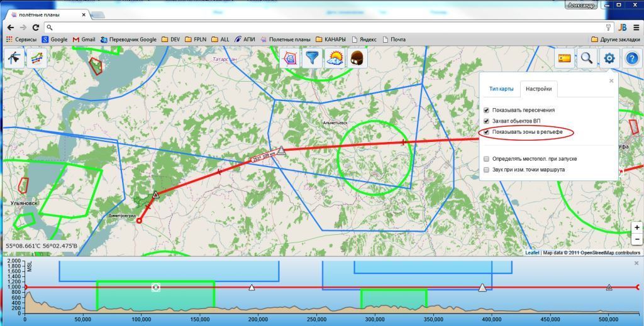Expand the FPLN bookmarks folder

tap(196, 39)
